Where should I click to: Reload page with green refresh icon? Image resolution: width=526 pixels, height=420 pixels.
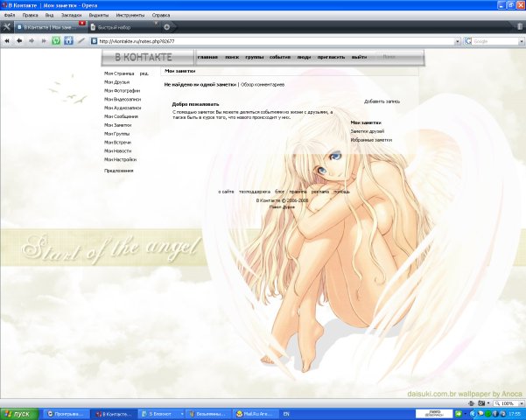point(56,41)
